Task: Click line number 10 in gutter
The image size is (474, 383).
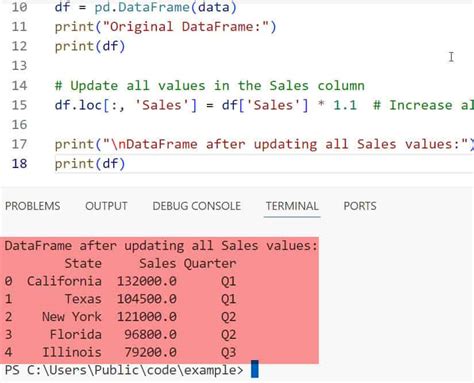Action: (x=19, y=7)
